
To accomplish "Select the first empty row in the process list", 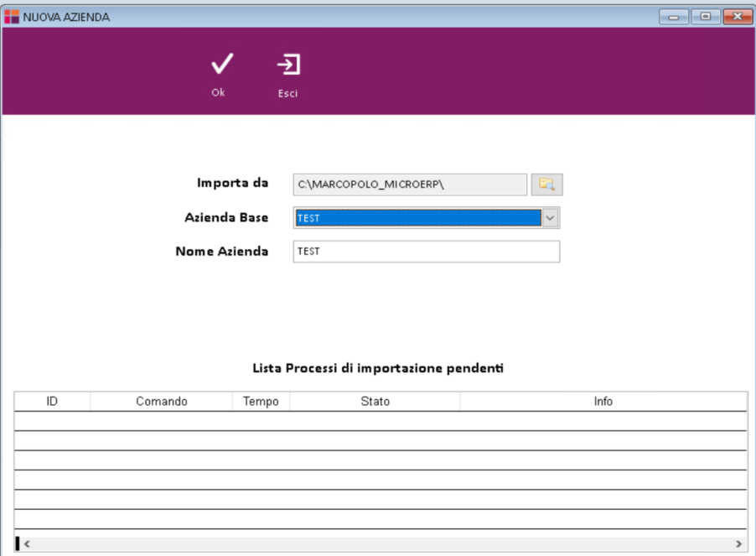I will [x=380, y=421].
